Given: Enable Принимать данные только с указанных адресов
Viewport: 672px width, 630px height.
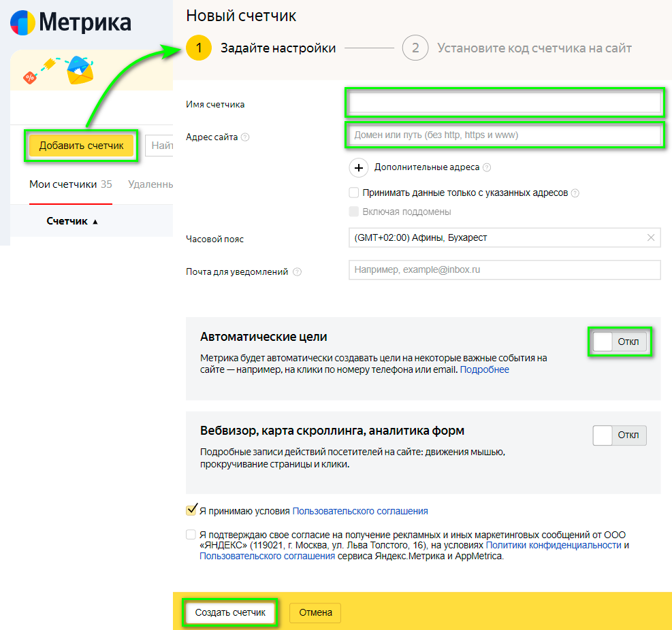Looking at the screenshot, I should point(353,193).
